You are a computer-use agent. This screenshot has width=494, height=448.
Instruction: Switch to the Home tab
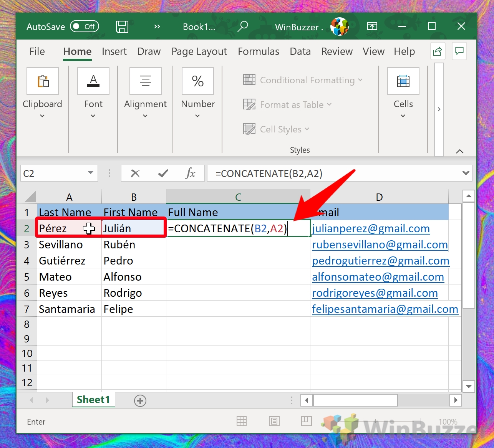[77, 51]
